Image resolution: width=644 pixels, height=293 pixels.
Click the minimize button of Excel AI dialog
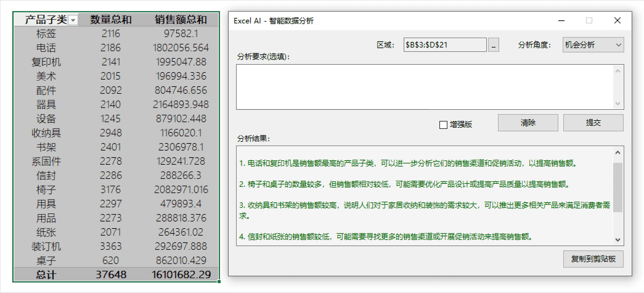(x=561, y=20)
